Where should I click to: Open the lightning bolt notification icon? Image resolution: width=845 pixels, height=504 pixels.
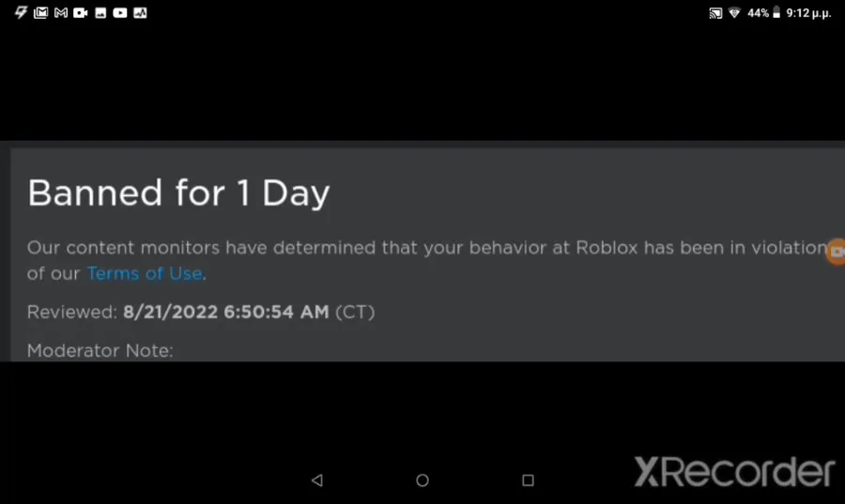click(21, 12)
